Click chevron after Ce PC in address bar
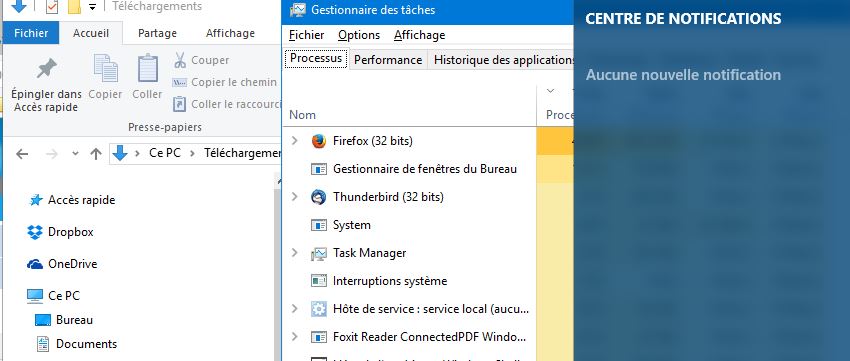 point(192,153)
